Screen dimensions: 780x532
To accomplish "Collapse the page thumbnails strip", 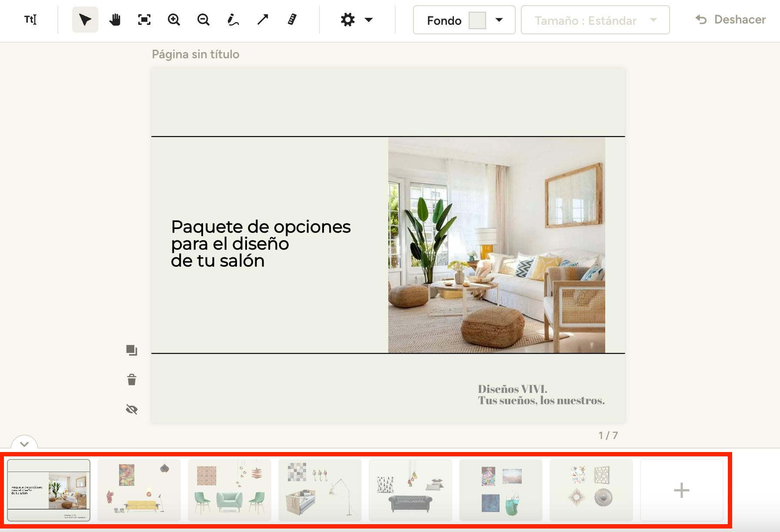I will pyautogui.click(x=24, y=444).
